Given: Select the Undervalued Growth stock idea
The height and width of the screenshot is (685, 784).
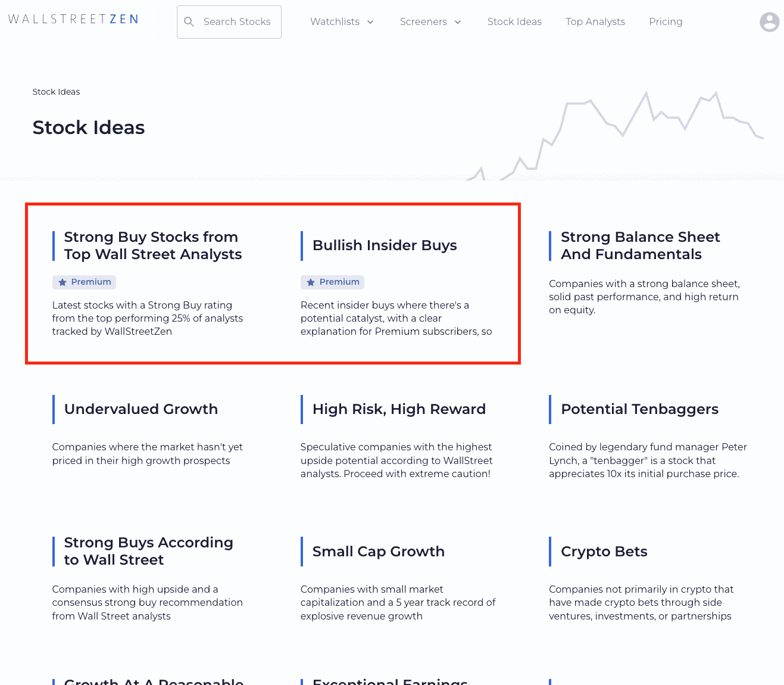Looking at the screenshot, I should click(140, 409).
